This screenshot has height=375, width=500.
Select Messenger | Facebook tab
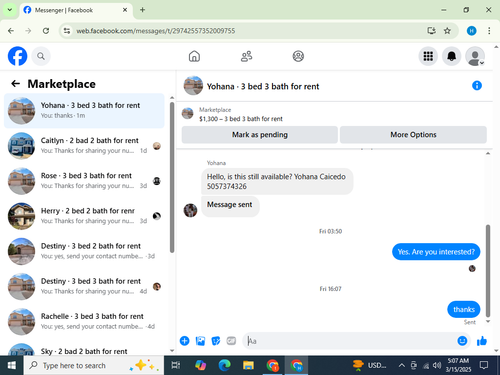[x=76, y=10]
